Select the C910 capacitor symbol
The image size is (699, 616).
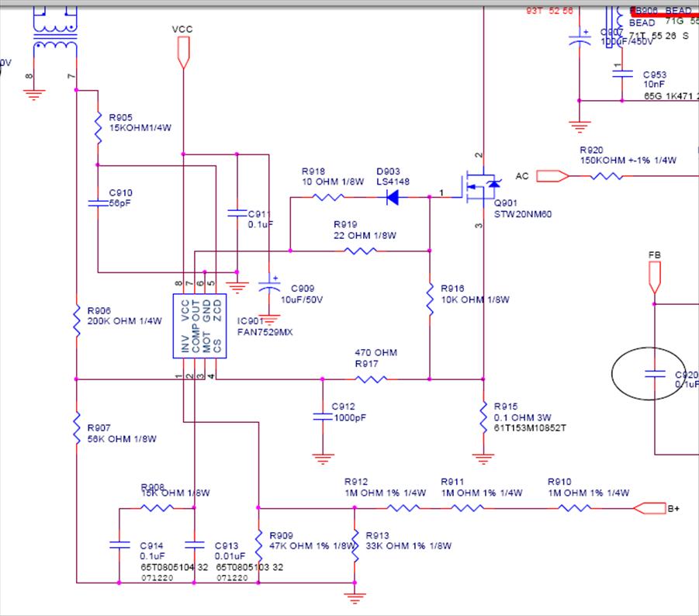98,203
